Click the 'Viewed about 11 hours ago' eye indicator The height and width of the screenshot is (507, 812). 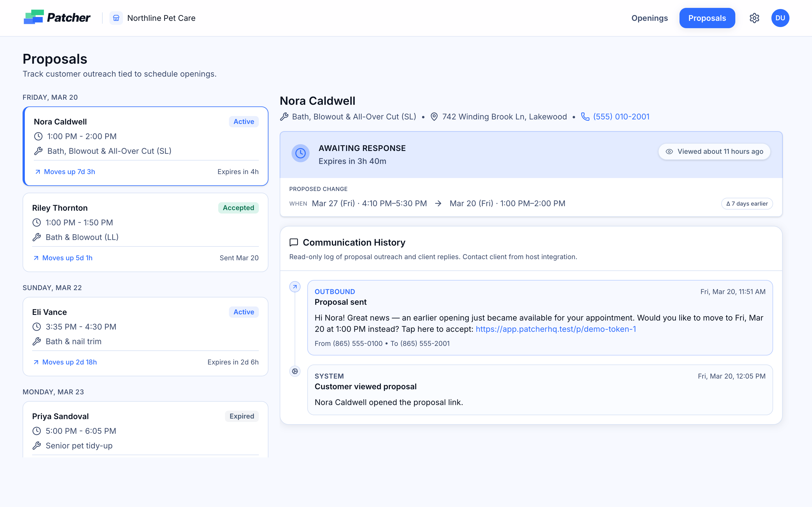[x=714, y=151]
